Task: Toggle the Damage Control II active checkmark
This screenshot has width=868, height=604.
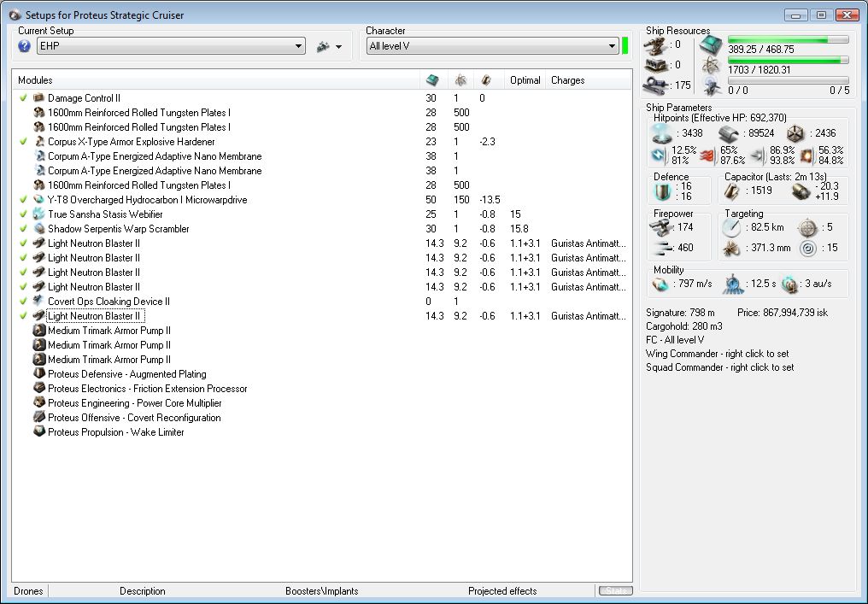Action: click(23, 98)
